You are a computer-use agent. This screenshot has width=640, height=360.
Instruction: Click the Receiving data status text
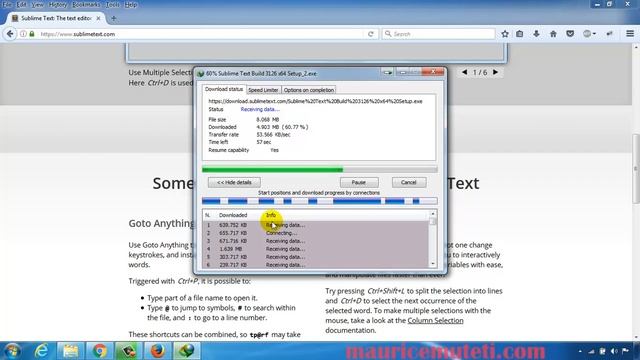[x=260, y=109]
